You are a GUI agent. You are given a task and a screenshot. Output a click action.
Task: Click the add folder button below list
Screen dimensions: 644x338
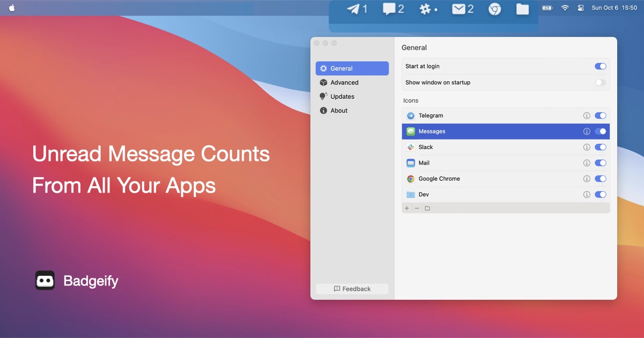[427, 208]
